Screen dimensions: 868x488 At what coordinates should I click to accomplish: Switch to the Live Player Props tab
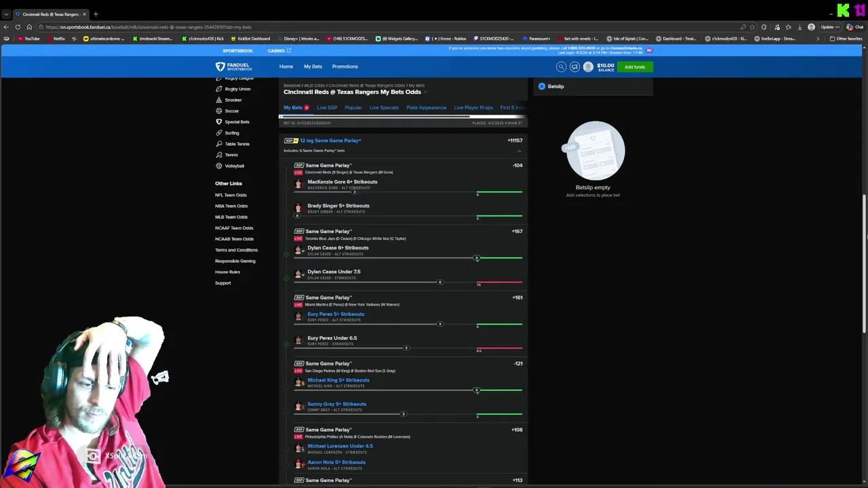point(473,108)
